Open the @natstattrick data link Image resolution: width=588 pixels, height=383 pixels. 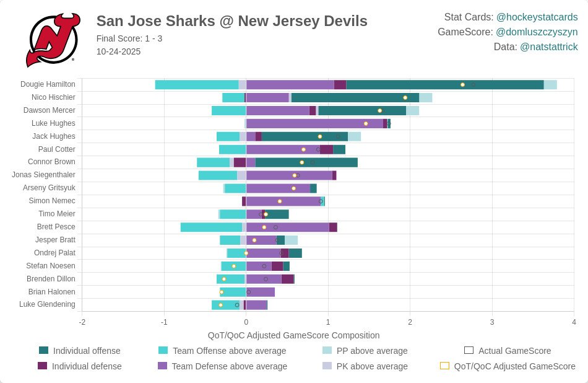(548, 46)
